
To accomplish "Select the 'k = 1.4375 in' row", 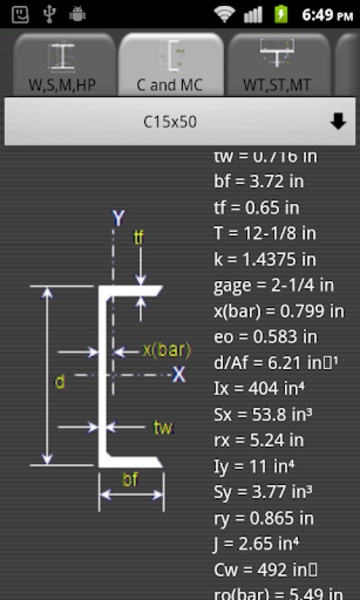I will pyautogui.click(x=265, y=259).
